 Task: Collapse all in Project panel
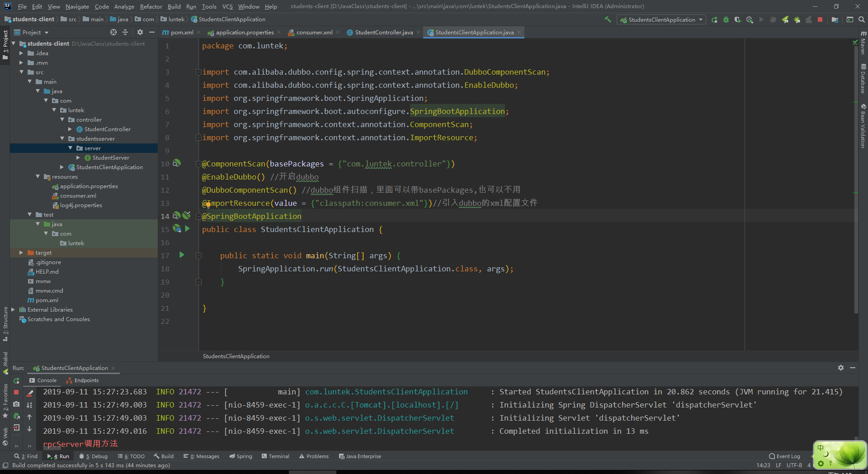coord(125,32)
